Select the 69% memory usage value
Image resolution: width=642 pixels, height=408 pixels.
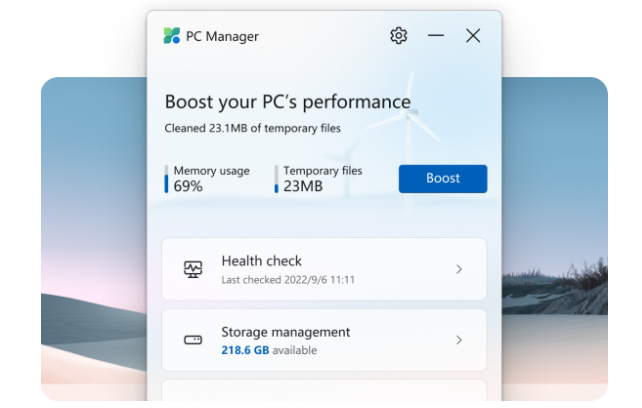click(188, 186)
